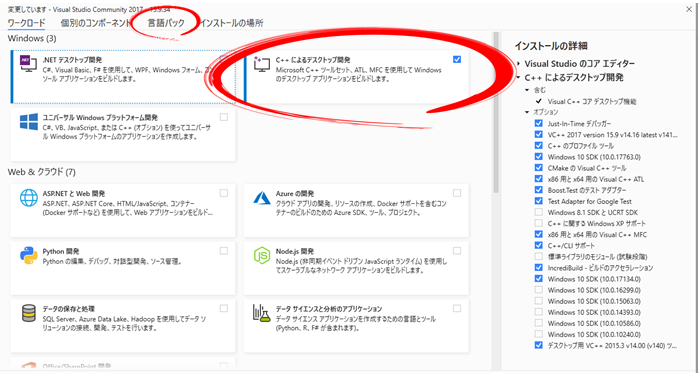Uncheck x86 用と x64 用の Visual C++ MFC

coord(539,234)
